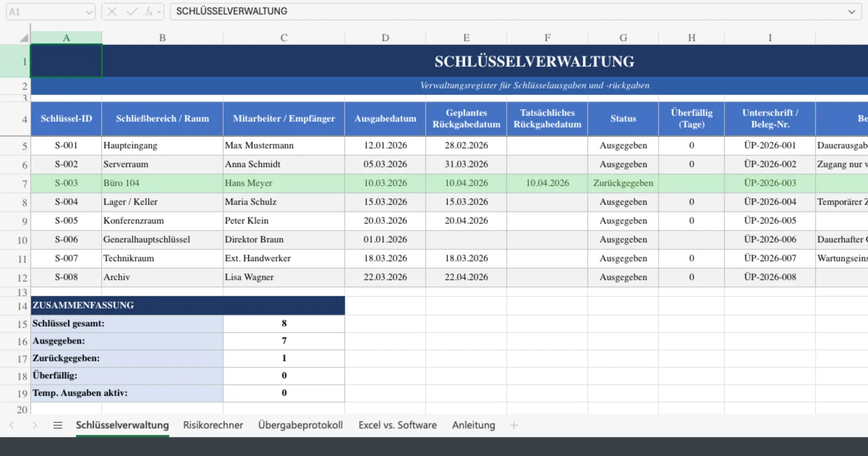This screenshot has width=868, height=456.
Task: Open the fx insert function icon
Action: [149, 11]
